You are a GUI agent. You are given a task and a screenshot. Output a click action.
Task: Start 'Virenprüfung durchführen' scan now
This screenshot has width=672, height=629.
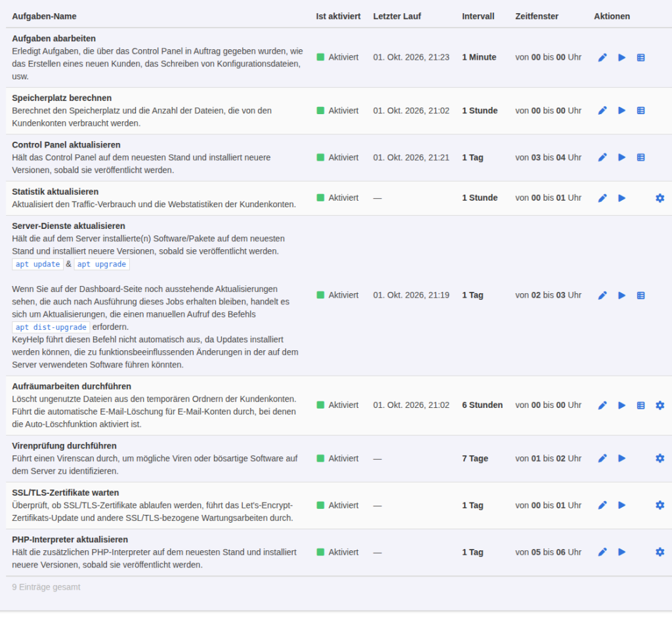click(x=621, y=458)
